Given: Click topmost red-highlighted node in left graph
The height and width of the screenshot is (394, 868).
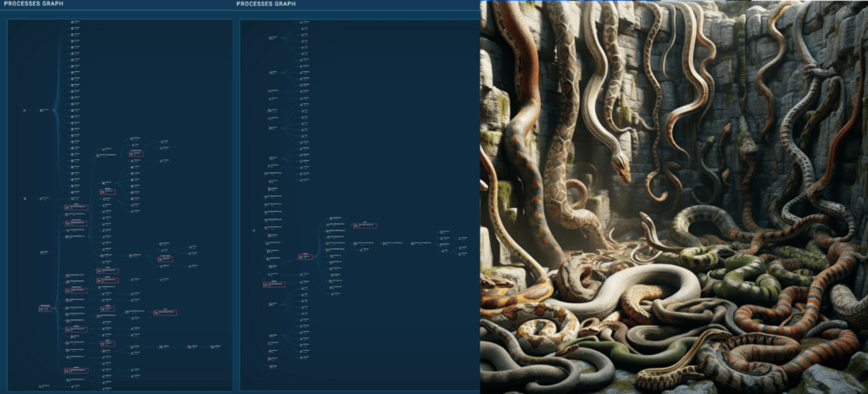Looking at the screenshot, I should pos(136,153).
